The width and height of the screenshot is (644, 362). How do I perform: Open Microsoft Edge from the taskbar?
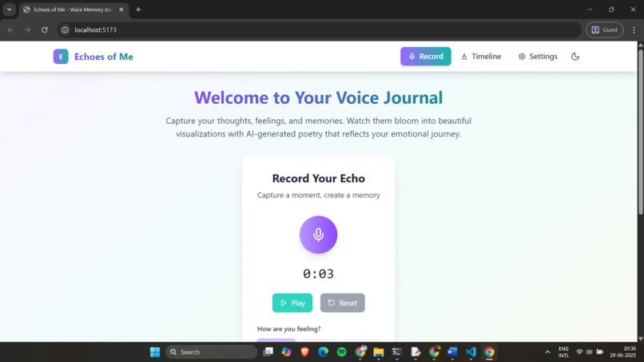point(324,352)
